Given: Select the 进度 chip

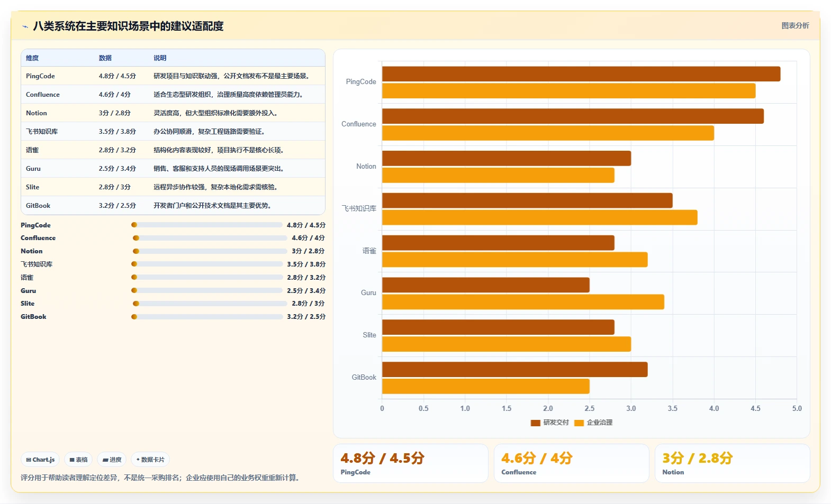Looking at the screenshot, I should [112, 460].
